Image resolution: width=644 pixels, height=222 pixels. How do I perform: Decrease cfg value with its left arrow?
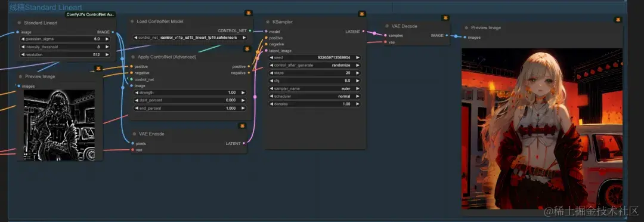[272, 81]
